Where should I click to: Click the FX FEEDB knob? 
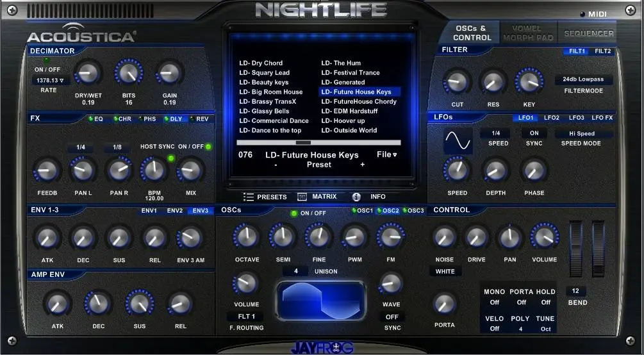pyautogui.click(x=47, y=170)
